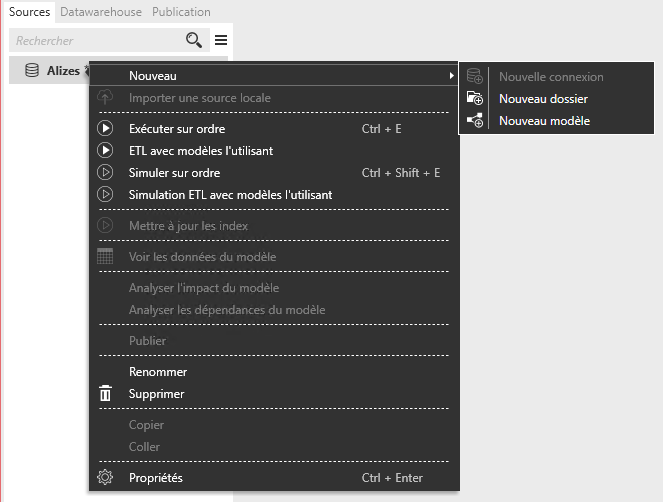This screenshot has width=663, height=502.
Task: Click the Alizes database icon
Action: click(x=32, y=71)
